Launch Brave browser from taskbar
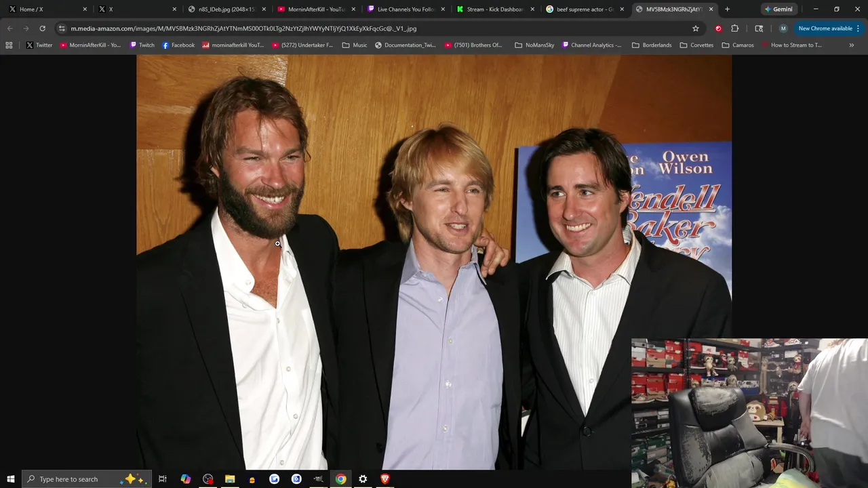This screenshot has height=488, width=868. (385, 479)
